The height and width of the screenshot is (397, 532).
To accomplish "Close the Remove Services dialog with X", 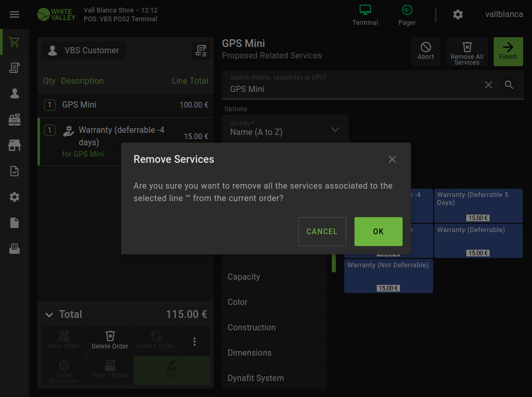I will click(x=392, y=159).
